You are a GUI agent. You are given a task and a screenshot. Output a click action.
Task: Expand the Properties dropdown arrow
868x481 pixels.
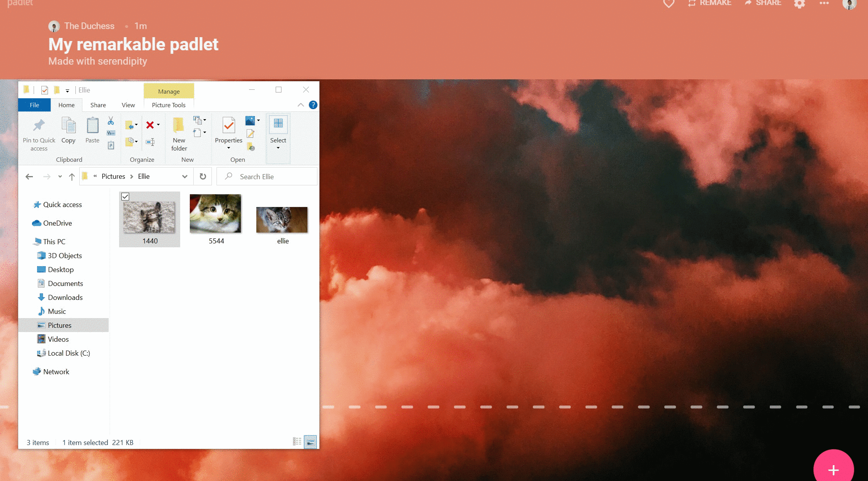point(229,148)
